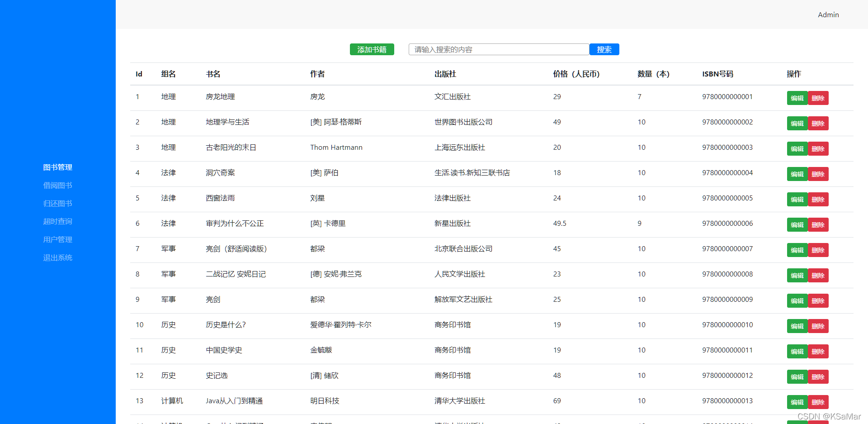This screenshot has width=868, height=424.
Task: Delete the 历史是什么? row
Action: [818, 326]
